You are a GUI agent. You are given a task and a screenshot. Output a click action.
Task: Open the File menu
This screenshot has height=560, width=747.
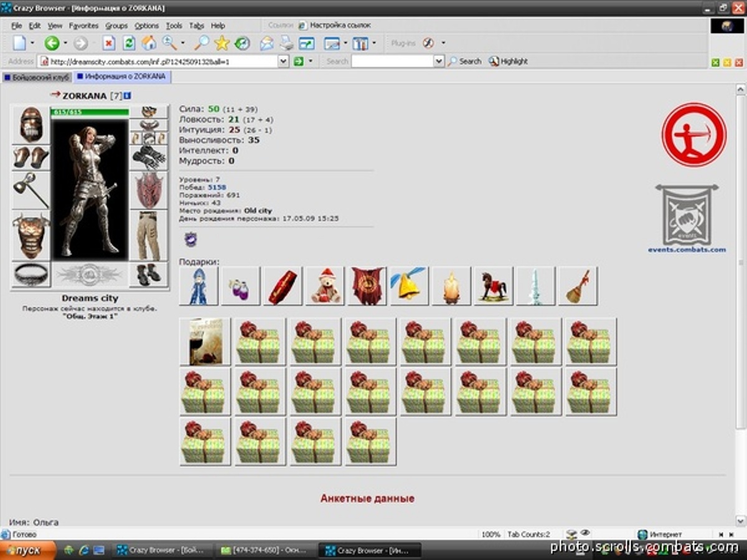[x=17, y=26]
